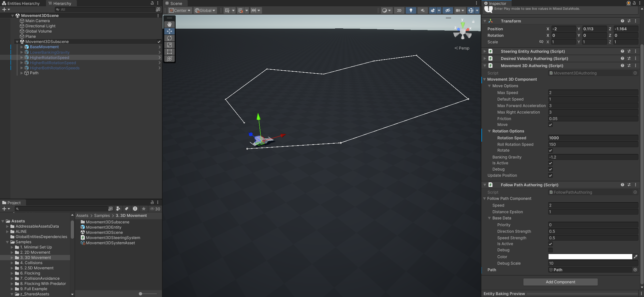Uncheck the Rotate checkbox
This screenshot has height=297, width=644.
(x=550, y=150)
